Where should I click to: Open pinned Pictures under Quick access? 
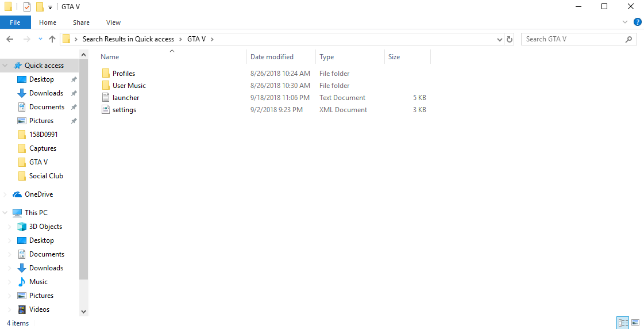(41, 120)
